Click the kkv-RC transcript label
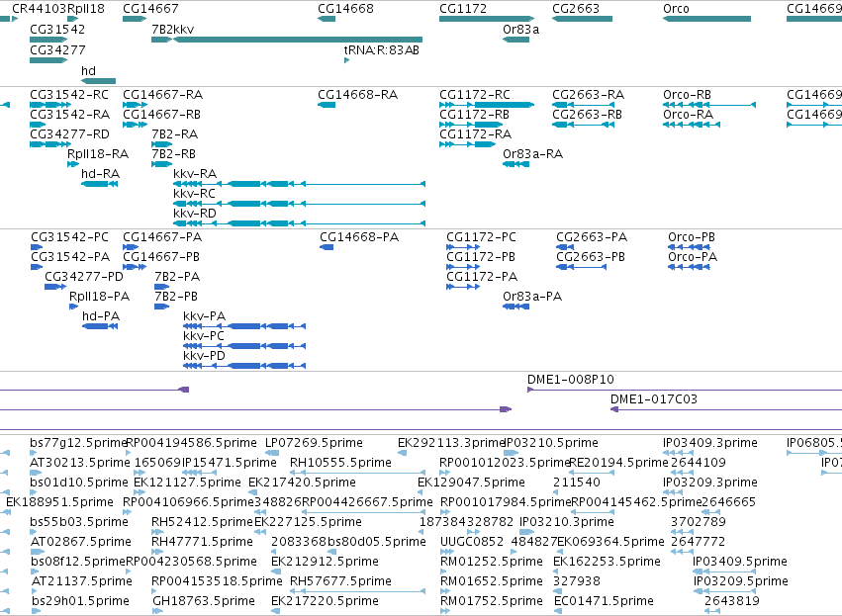Image resolution: width=842 pixels, height=616 pixels. 194,194
